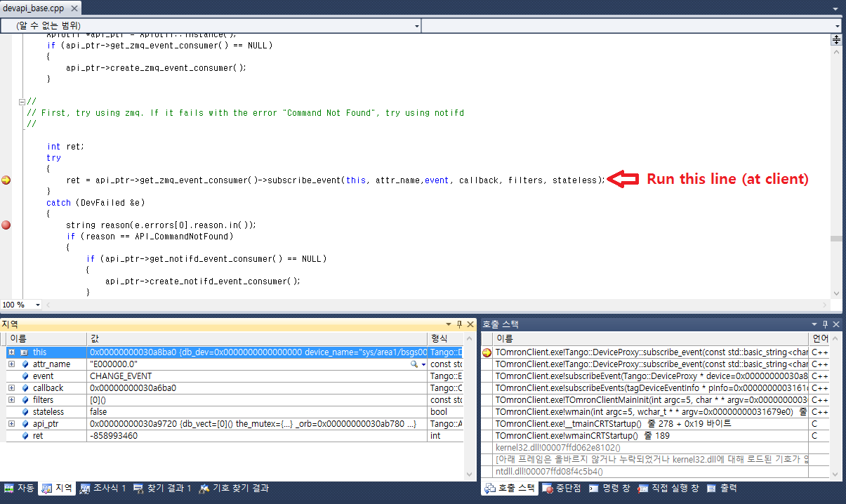Click the callback value 0x00000000030a6ba0

click(x=133, y=388)
